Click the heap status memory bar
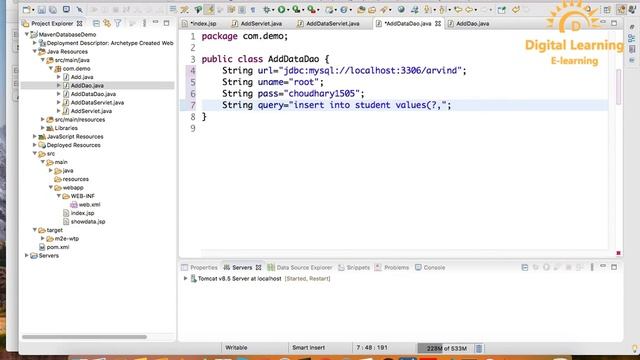This screenshot has width=640, height=360. (446, 348)
